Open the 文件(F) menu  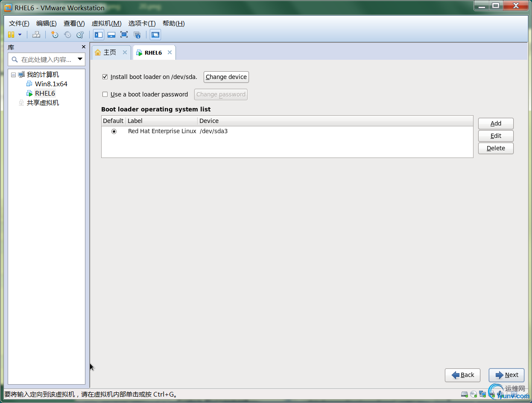pos(19,23)
